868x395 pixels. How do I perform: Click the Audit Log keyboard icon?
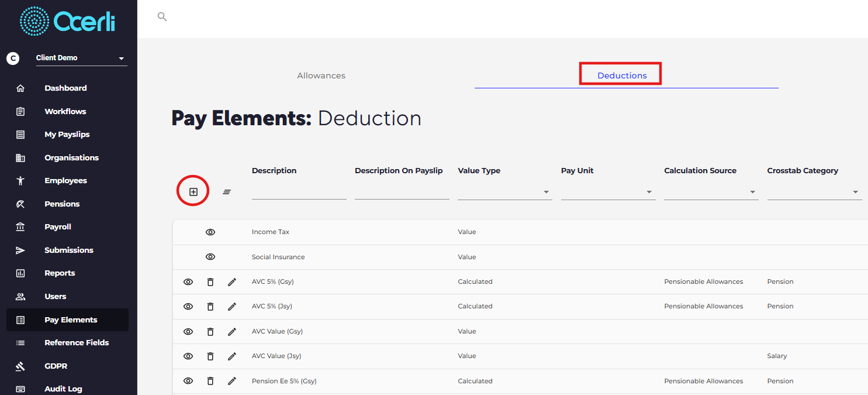tap(20, 389)
